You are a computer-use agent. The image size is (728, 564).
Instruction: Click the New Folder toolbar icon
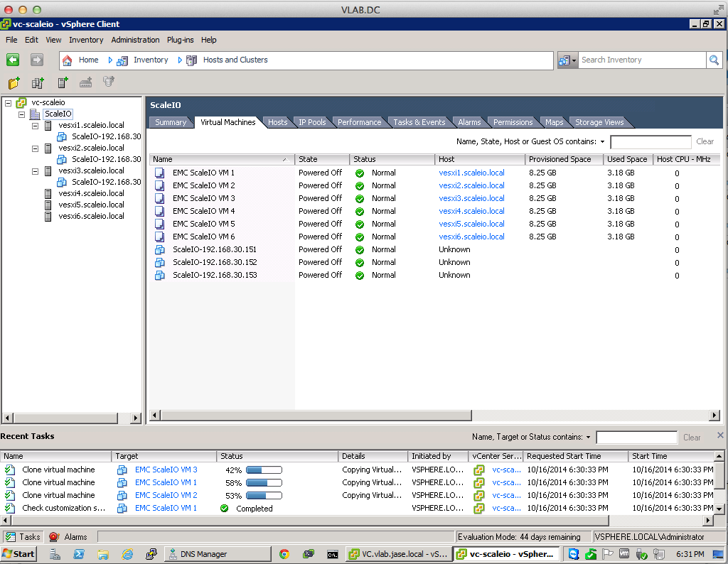(x=14, y=83)
